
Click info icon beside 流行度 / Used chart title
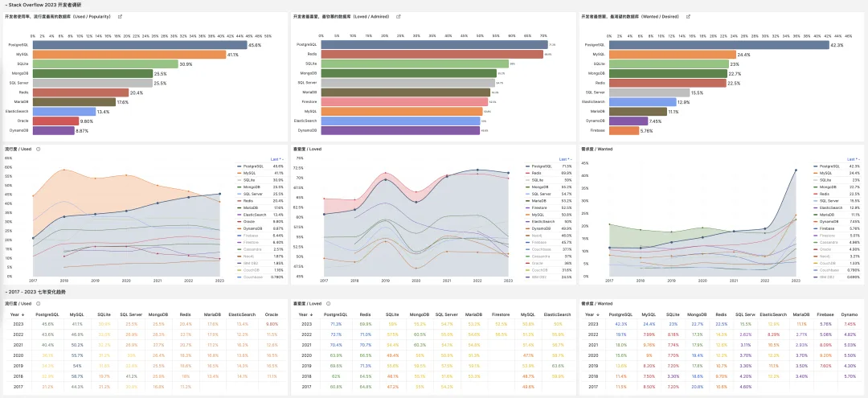[38, 149]
